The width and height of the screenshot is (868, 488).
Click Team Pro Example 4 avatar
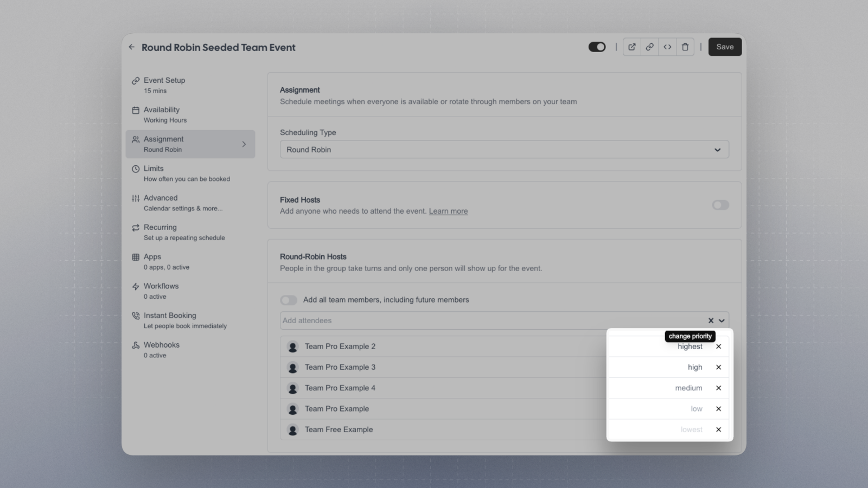293,388
